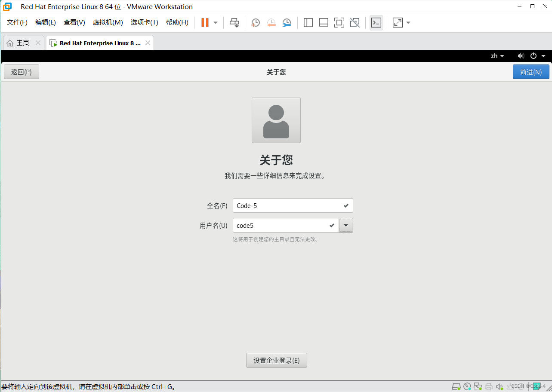Screen dimensions: 552x392
Task: Click the Unity mode toolbar icon
Action: (x=355, y=23)
